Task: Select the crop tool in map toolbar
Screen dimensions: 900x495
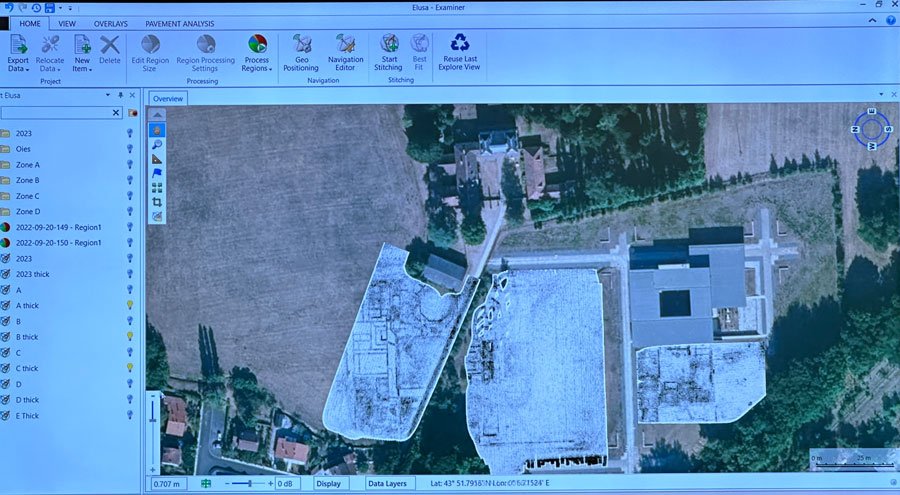Action: click(x=157, y=201)
